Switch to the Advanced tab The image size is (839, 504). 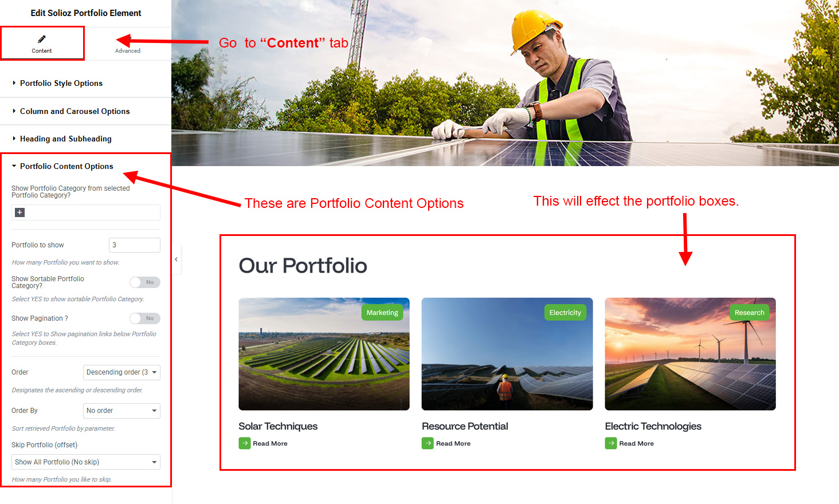[x=128, y=44]
